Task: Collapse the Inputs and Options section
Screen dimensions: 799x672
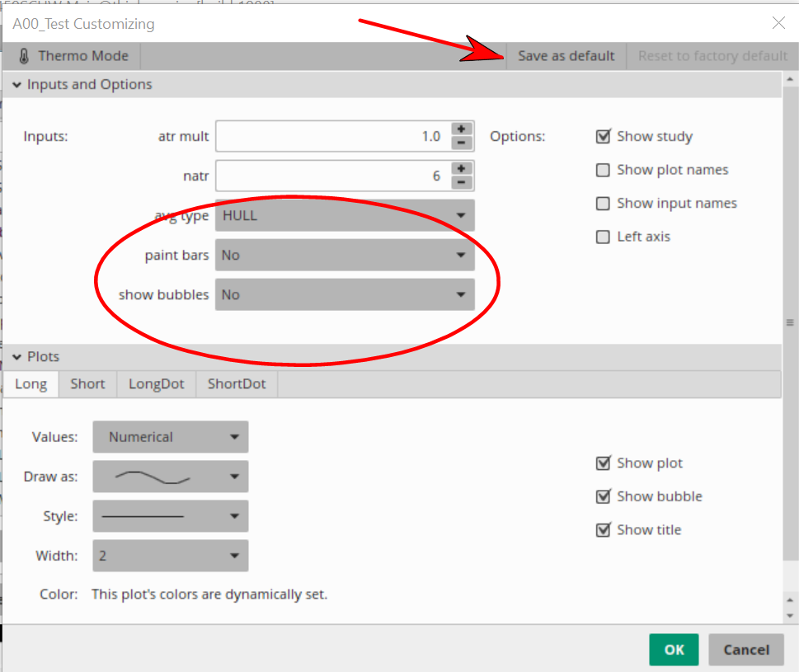Action: [x=16, y=85]
